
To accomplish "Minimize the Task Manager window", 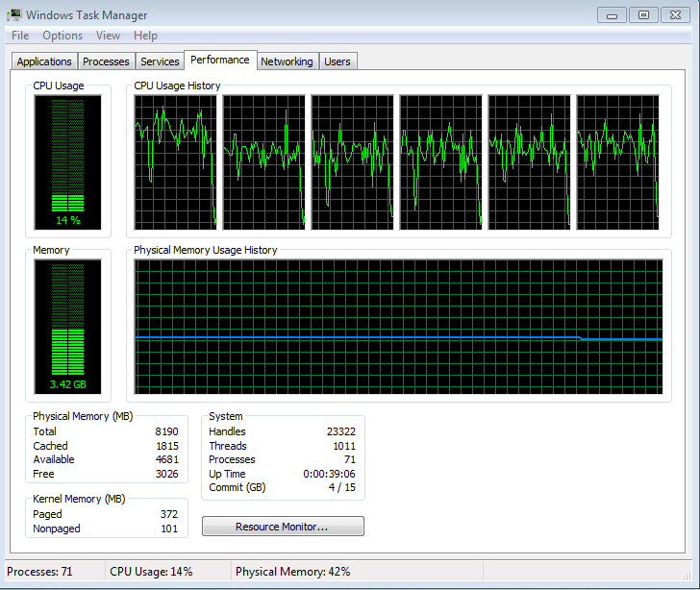I will coord(612,15).
